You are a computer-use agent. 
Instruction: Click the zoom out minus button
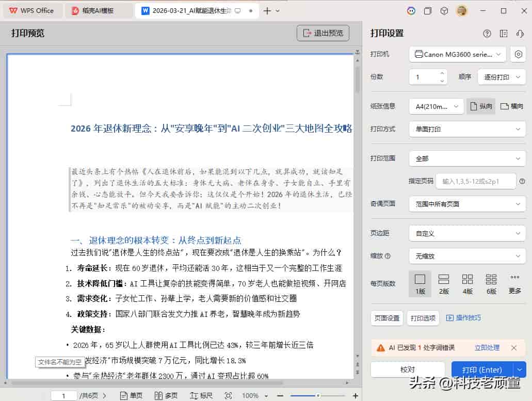(280, 395)
